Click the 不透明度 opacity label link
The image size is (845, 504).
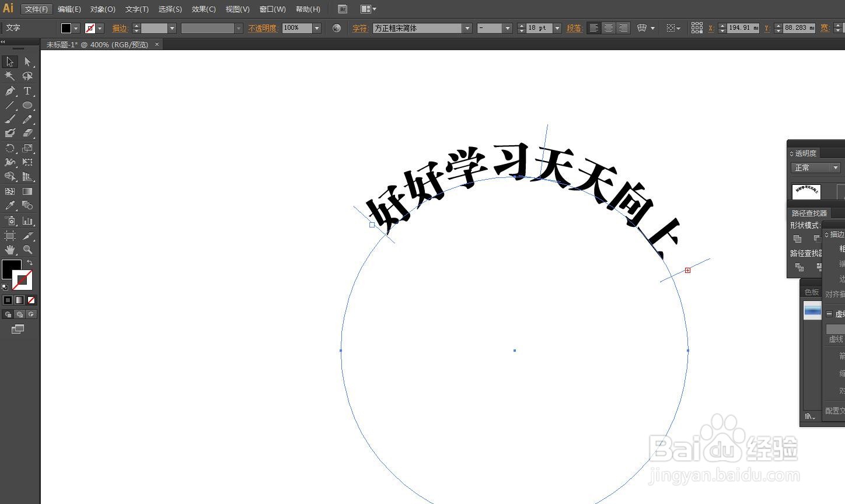coord(262,28)
